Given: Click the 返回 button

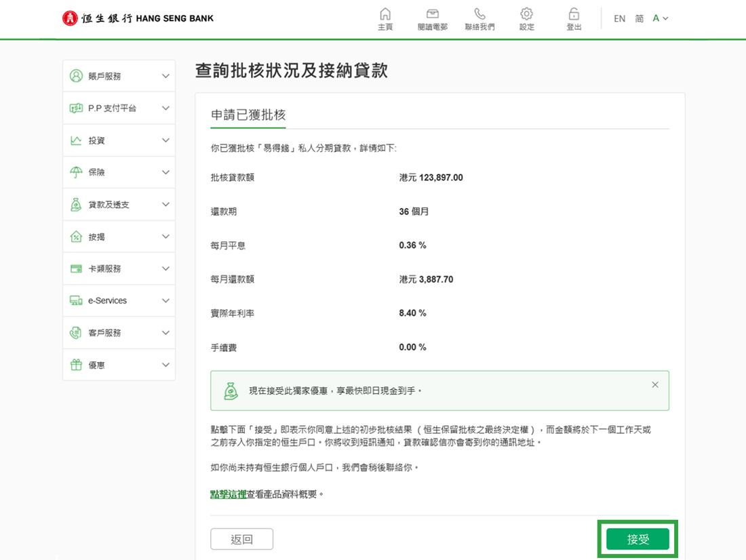Looking at the screenshot, I should click(241, 539).
